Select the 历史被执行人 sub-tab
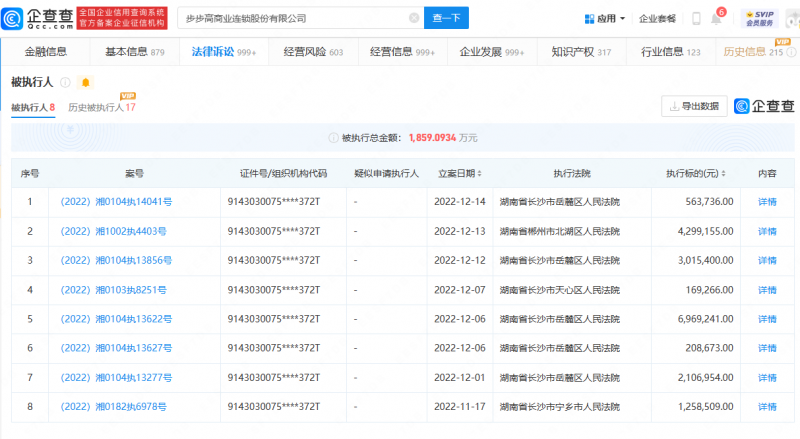Image resolution: width=800 pixels, height=439 pixels. 101,107
